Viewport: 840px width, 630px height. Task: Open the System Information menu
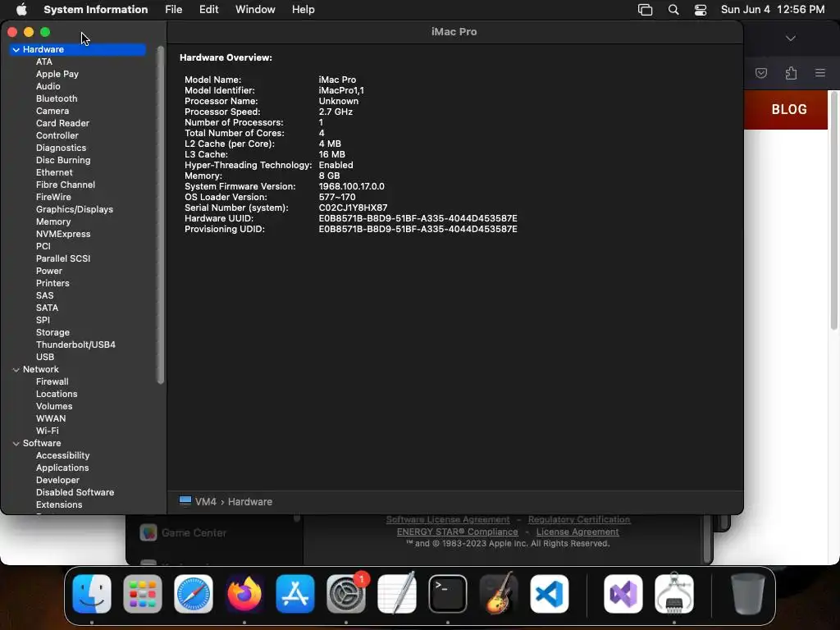(x=95, y=10)
